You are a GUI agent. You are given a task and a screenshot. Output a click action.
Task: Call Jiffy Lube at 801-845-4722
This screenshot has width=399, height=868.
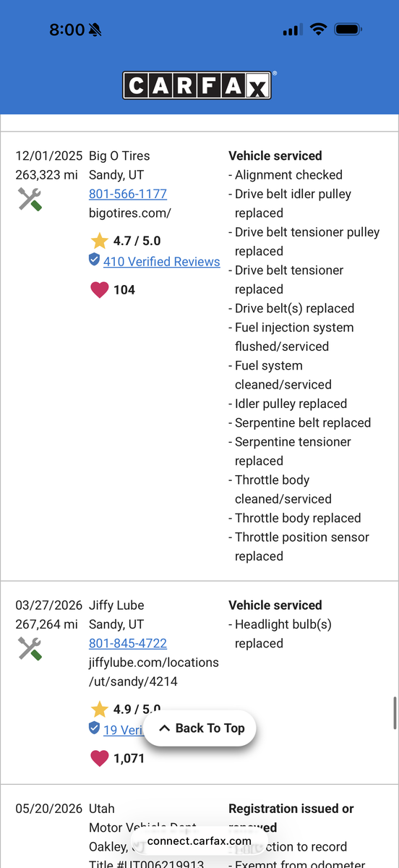[x=128, y=643]
